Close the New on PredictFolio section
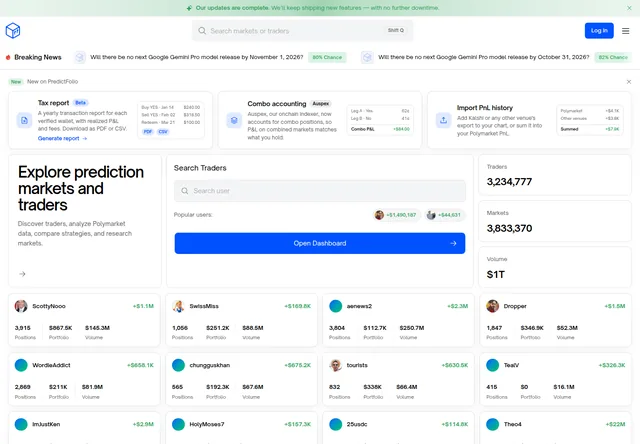 [x=629, y=82]
